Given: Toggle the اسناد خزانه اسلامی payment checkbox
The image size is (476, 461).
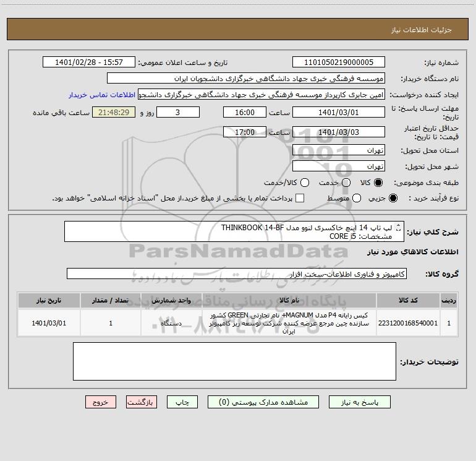Looking at the screenshot, I should click(300, 198).
